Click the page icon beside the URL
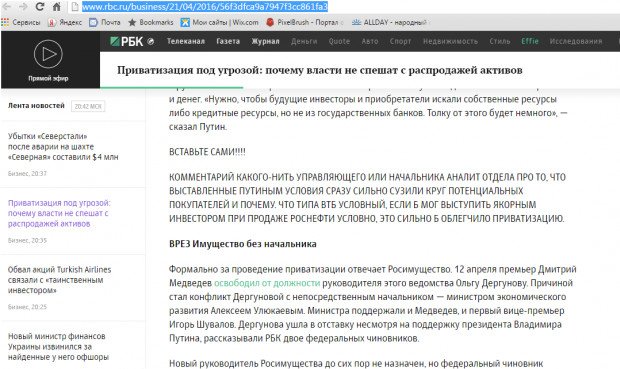 [74, 7]
